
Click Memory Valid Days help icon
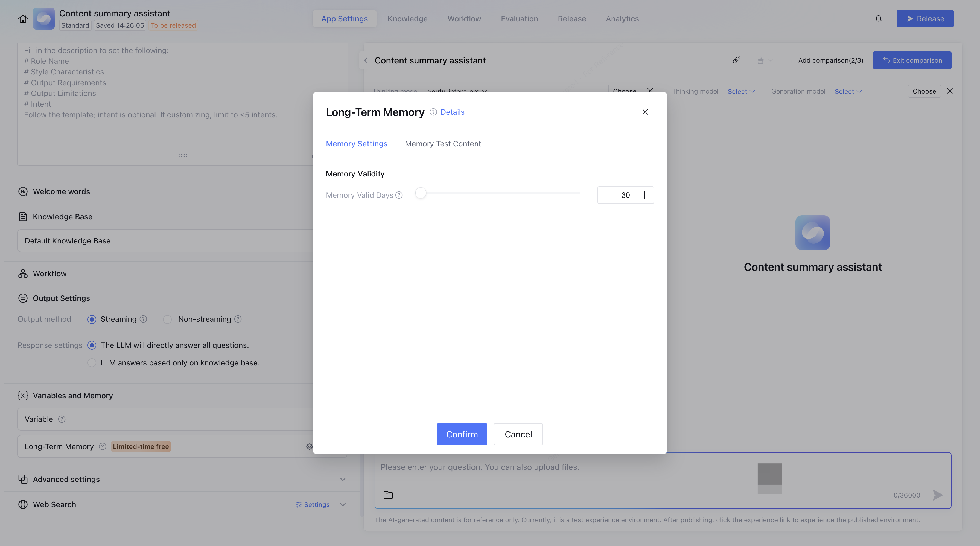(399, 195)
